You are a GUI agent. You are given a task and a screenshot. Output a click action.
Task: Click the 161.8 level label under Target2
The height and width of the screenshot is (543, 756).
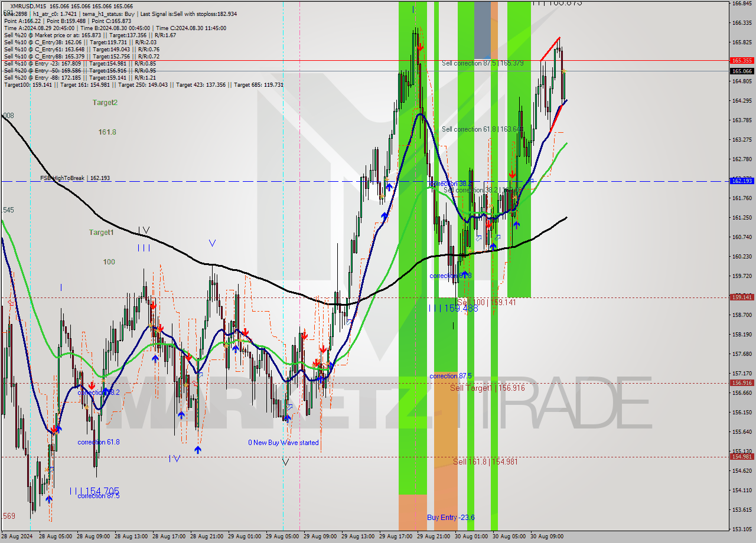tap(107, 132)
